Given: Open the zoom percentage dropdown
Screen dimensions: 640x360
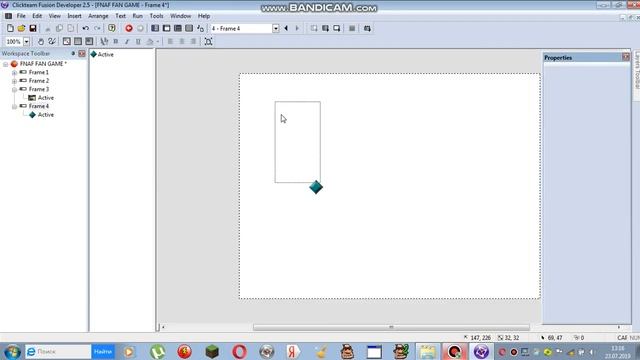Looking at the screenshot, I should [x=27, y=42].
